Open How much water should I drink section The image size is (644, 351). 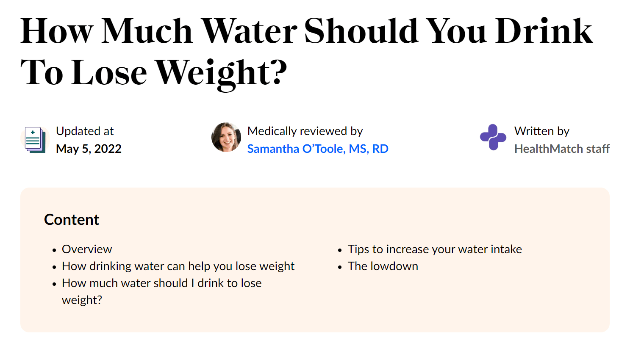tap(161, 283)
